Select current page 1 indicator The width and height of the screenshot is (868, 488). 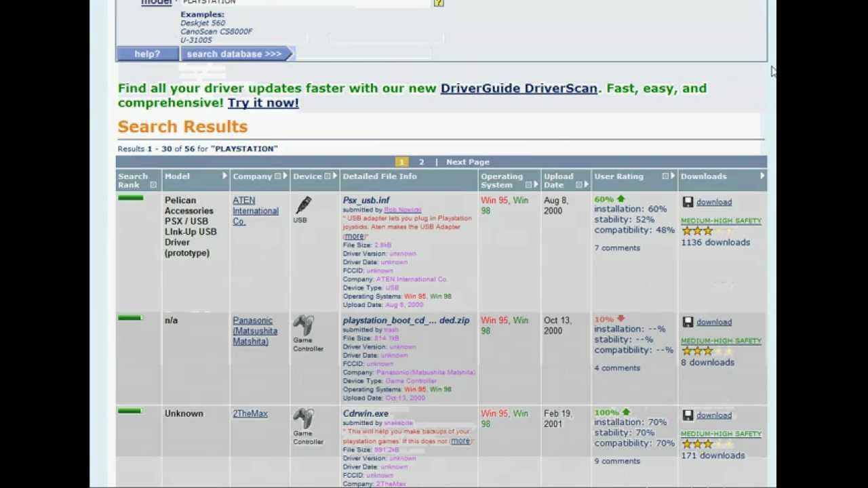[x=401, y=162]
